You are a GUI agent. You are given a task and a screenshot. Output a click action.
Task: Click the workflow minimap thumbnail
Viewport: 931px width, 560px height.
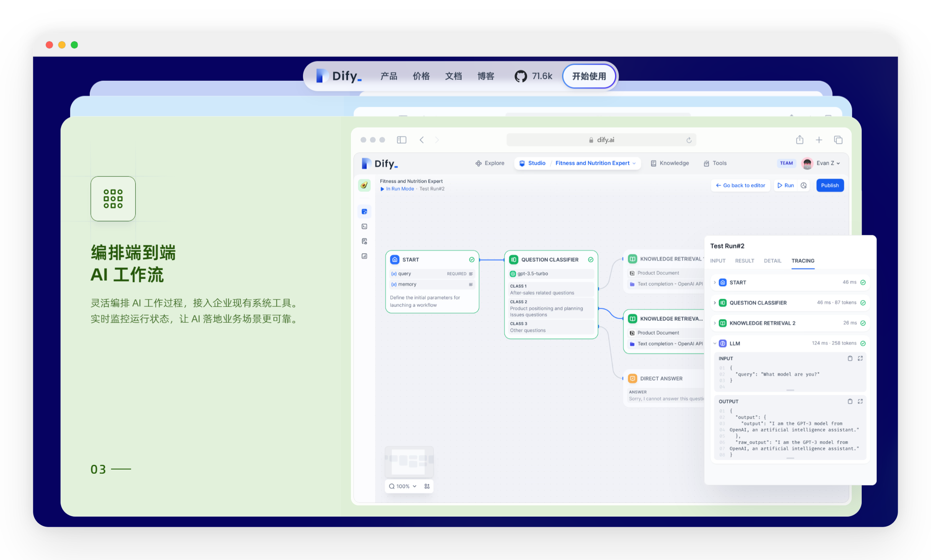click(409, 461)
